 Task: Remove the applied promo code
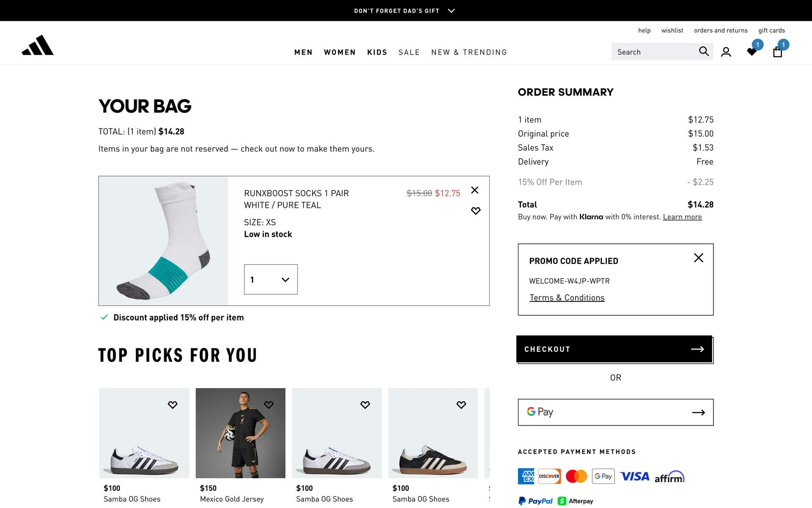[698, 258]
